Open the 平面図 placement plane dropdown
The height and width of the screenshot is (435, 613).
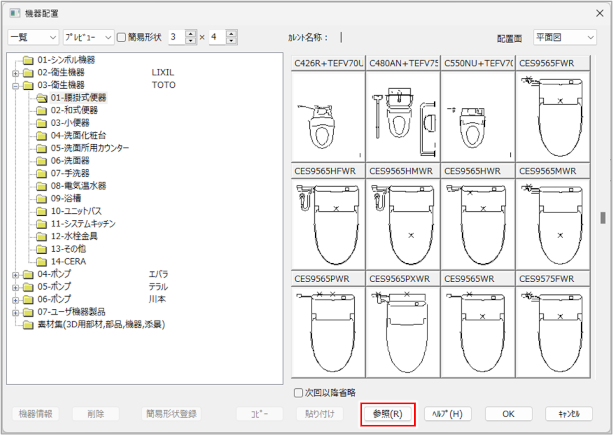[x=564, y=37]
